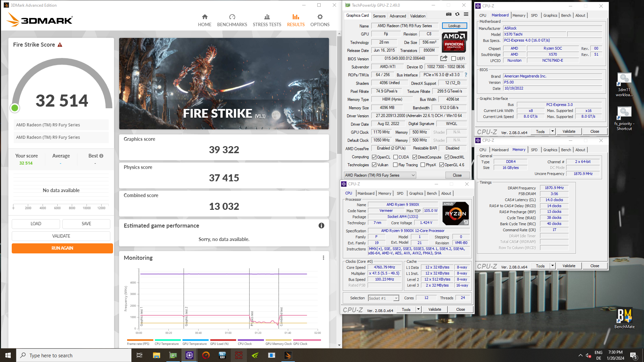Screen dimensions: 644x362
Task: Open CPU-Z taskbar icon
Action: tap(189, 355)
